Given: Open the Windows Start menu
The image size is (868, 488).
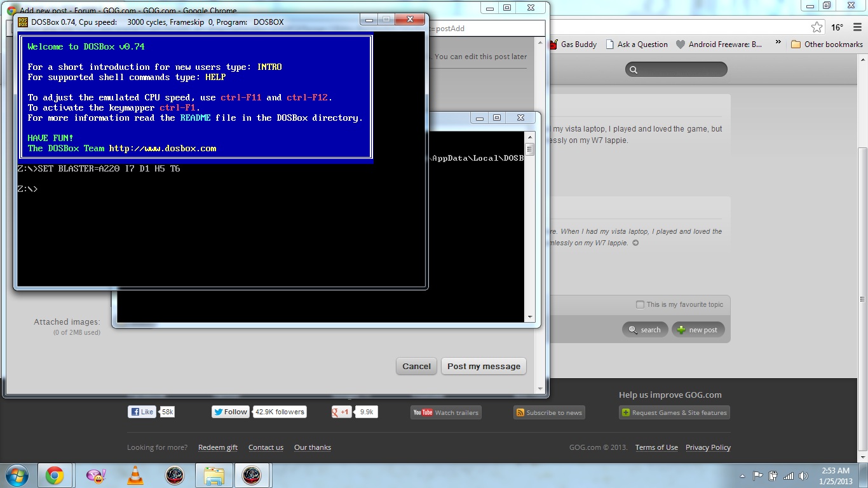Looking at the screenshot, I should (17, 475).
